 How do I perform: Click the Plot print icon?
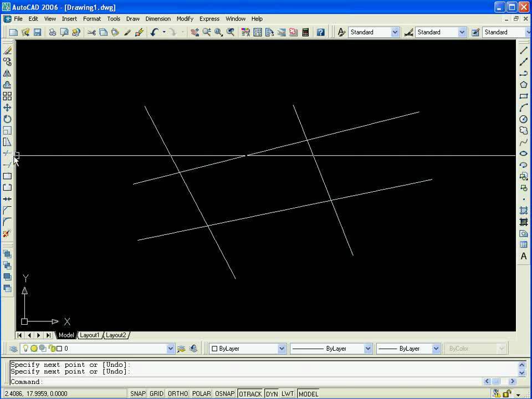tap(52, 32)
